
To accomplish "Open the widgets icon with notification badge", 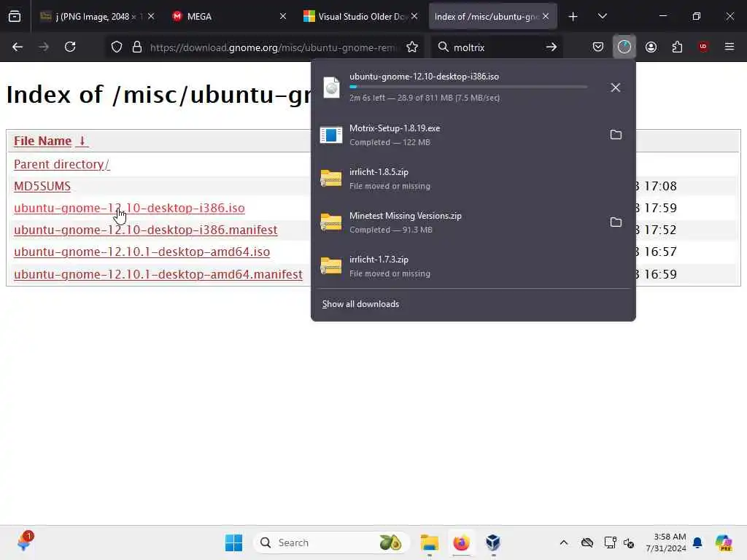I will (x=25, y=542).
